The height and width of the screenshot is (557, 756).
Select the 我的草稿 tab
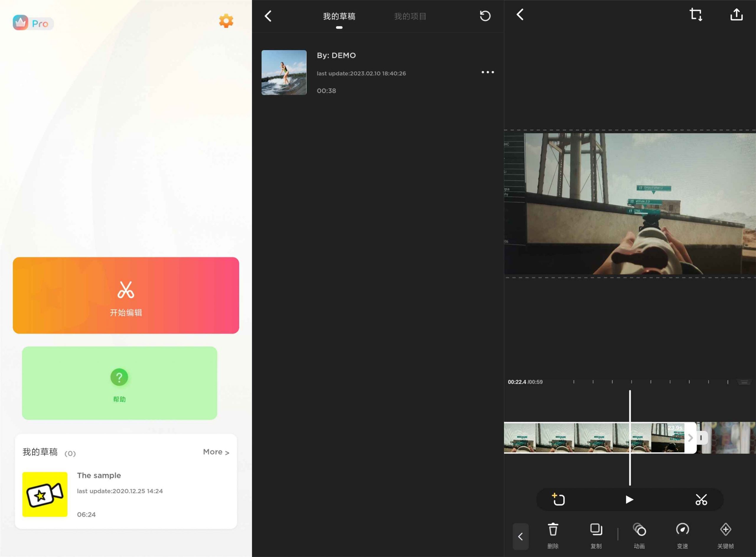point(339,16)
